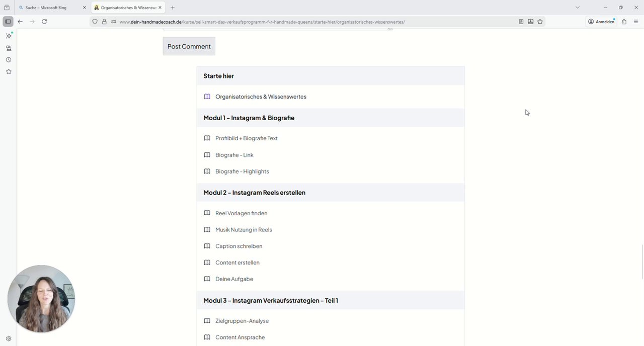Screen dimensions: 644x346
Task: Open the Musik Nutzung in Reels lesson
Action: (x=244, y=230)
